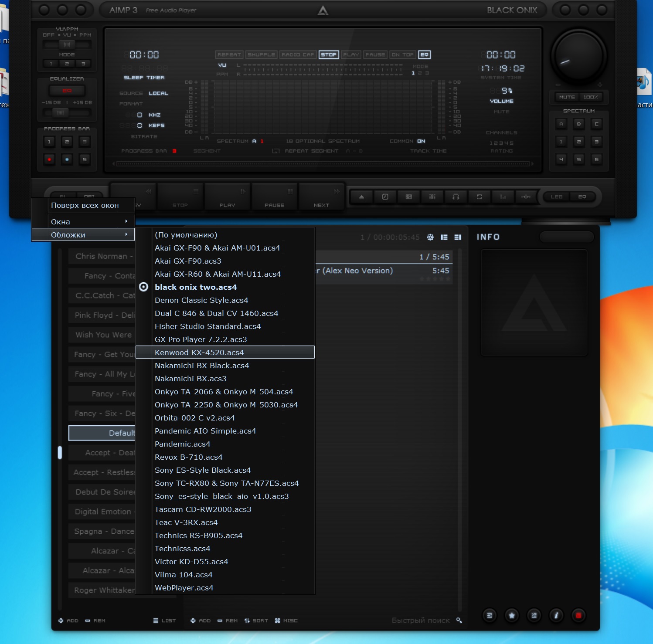Select the Default playlist tab
Image resolution: width=653 pixels, height=644 pixels.
pos(102,433)
